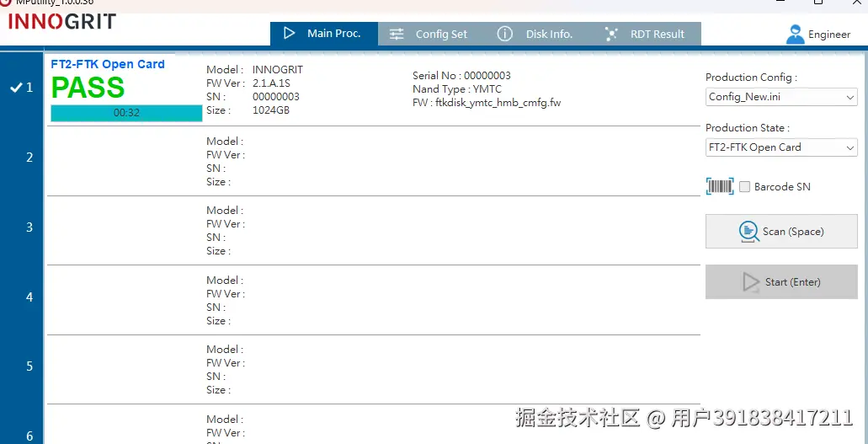Select slot number 2 in sidebar
868x444 pixels.
[x=29, y=158]
